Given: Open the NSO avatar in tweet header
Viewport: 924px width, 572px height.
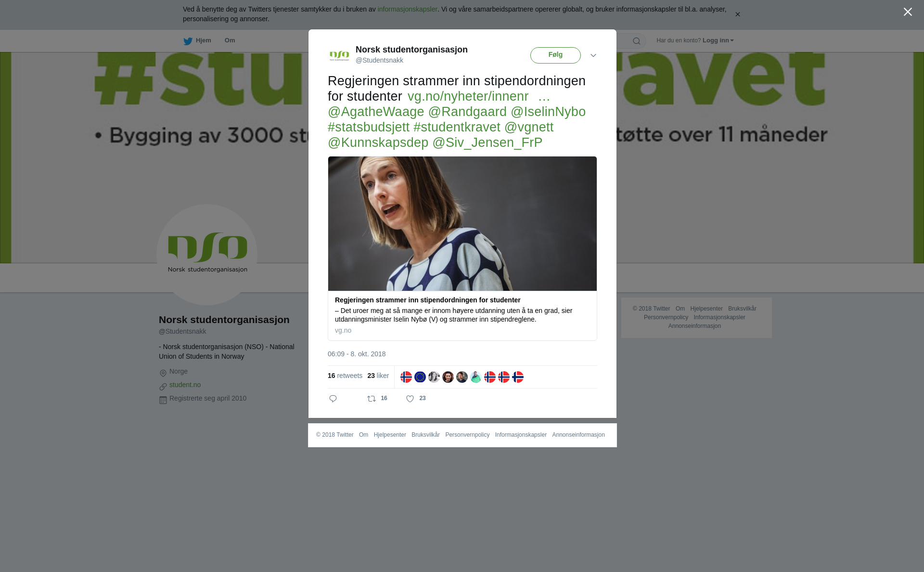Looking at the screenshot, I should pyautogui.click(x=339, y=55).
